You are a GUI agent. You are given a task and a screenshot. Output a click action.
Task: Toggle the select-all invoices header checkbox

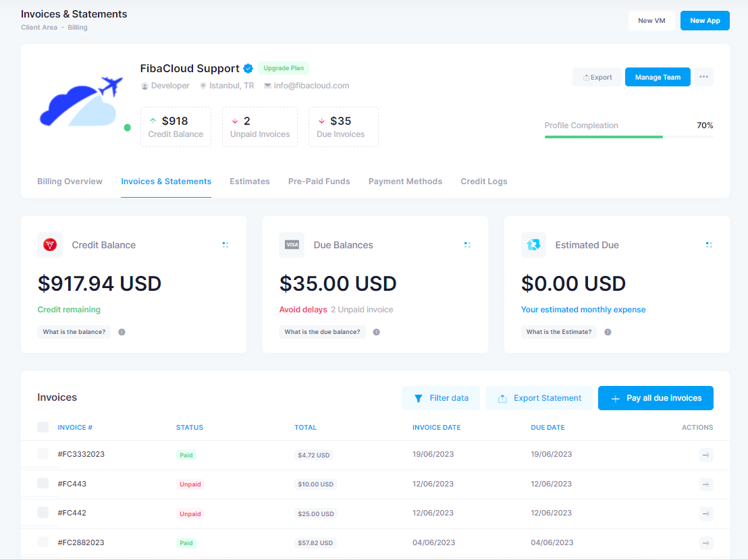(43, 427)
